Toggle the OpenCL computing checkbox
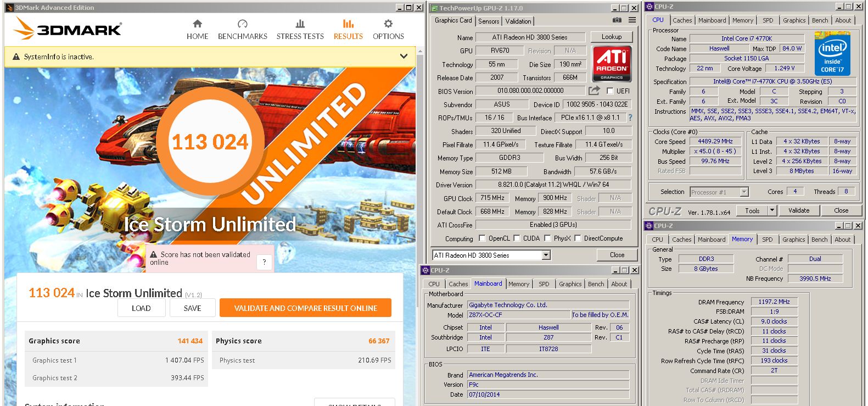 482,238
